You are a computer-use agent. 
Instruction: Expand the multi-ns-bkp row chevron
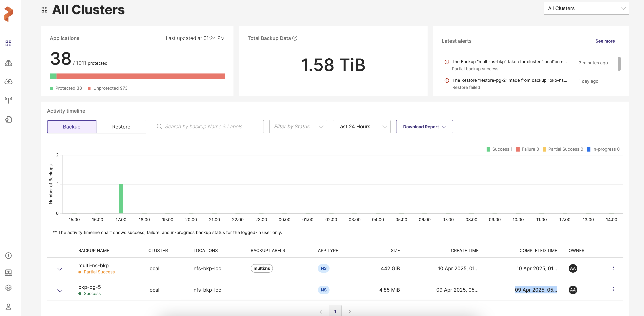pos(60,269)
